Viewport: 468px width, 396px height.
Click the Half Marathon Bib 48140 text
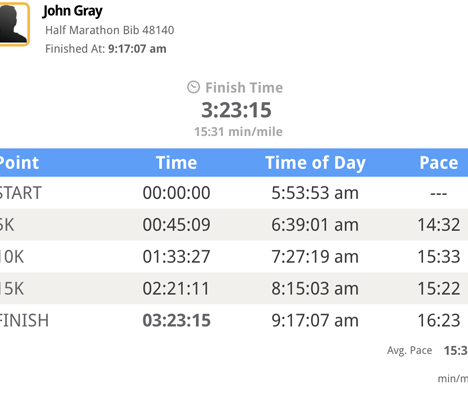tap(110, 30)
